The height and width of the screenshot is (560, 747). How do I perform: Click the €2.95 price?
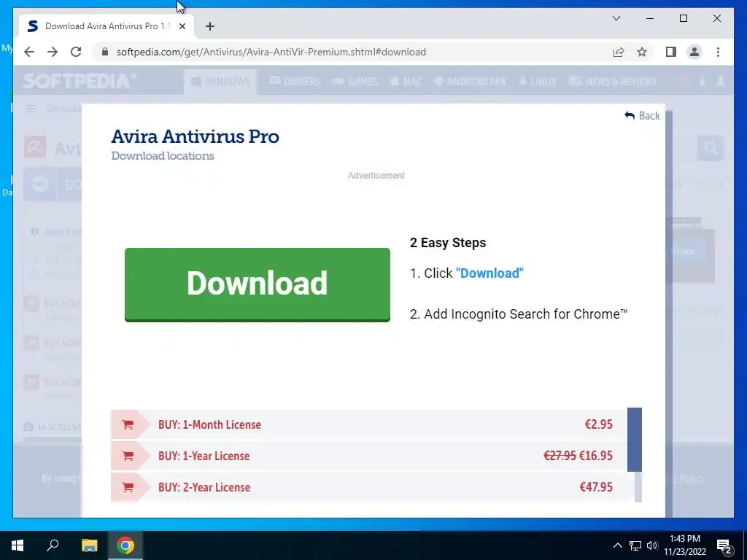598,424
